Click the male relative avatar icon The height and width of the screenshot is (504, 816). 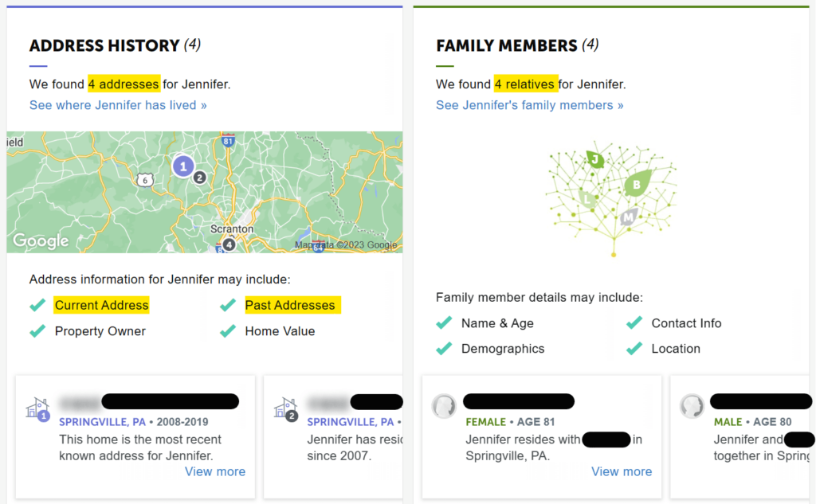coord(692,406)
